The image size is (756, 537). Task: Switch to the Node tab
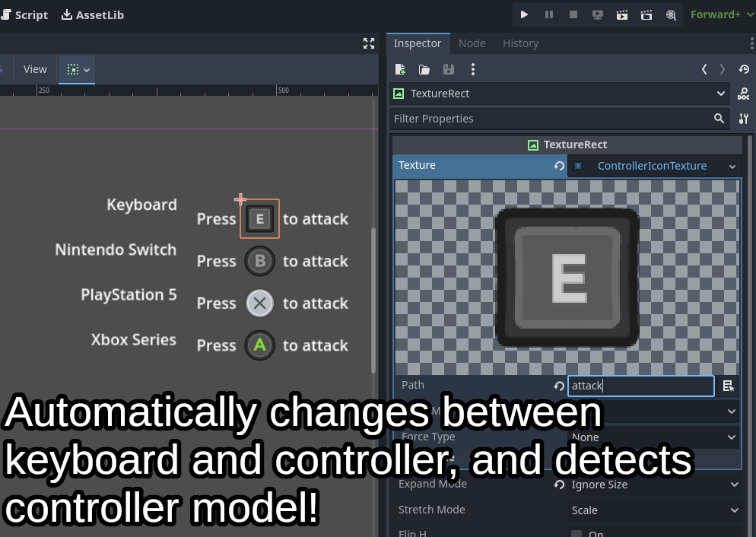point(472,43)
